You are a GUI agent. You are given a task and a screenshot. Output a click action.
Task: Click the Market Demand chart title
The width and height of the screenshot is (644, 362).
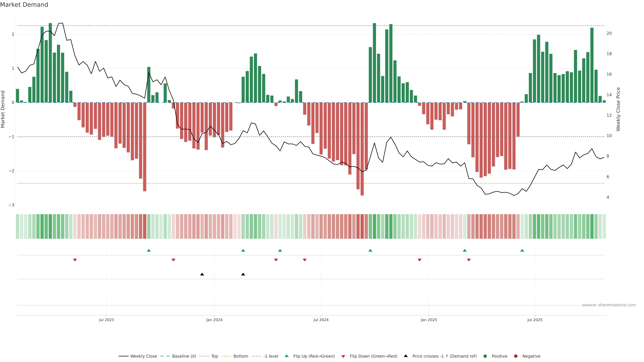[x=24, y=5]
